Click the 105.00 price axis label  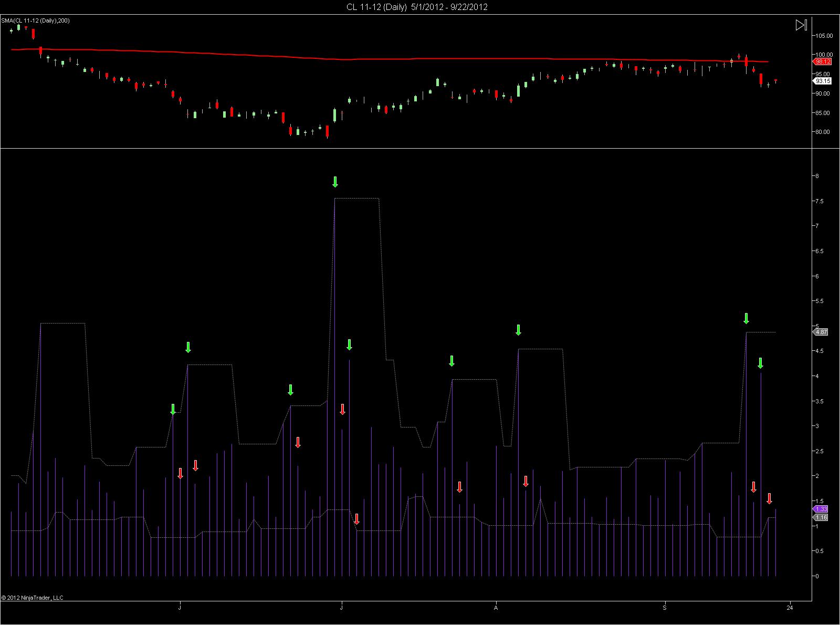click(x=823, y=36)
